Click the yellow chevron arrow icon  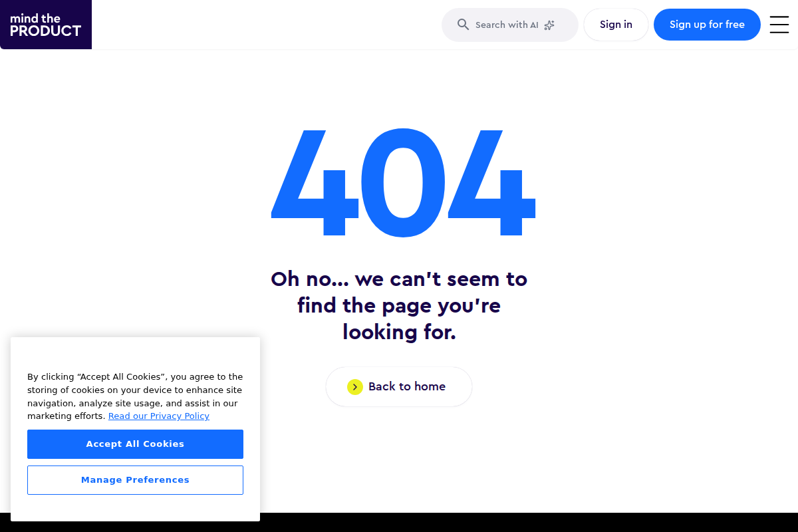tap(355, 387)
